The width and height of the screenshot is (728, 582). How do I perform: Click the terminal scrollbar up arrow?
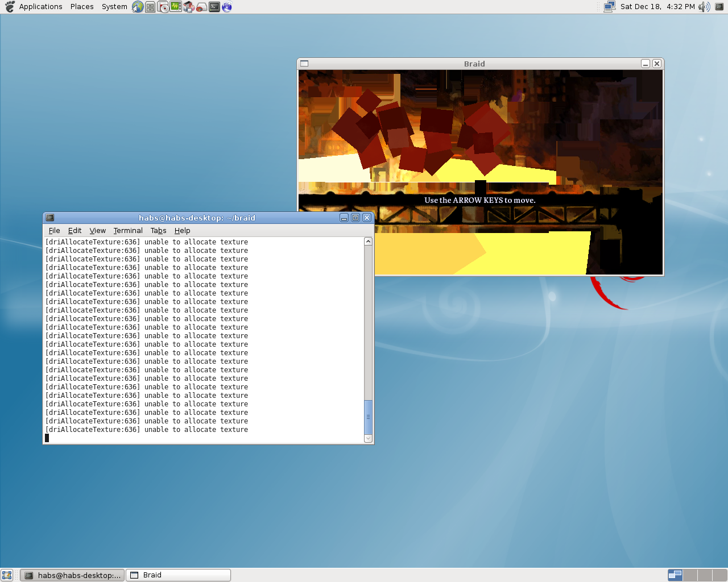point(368,242)
